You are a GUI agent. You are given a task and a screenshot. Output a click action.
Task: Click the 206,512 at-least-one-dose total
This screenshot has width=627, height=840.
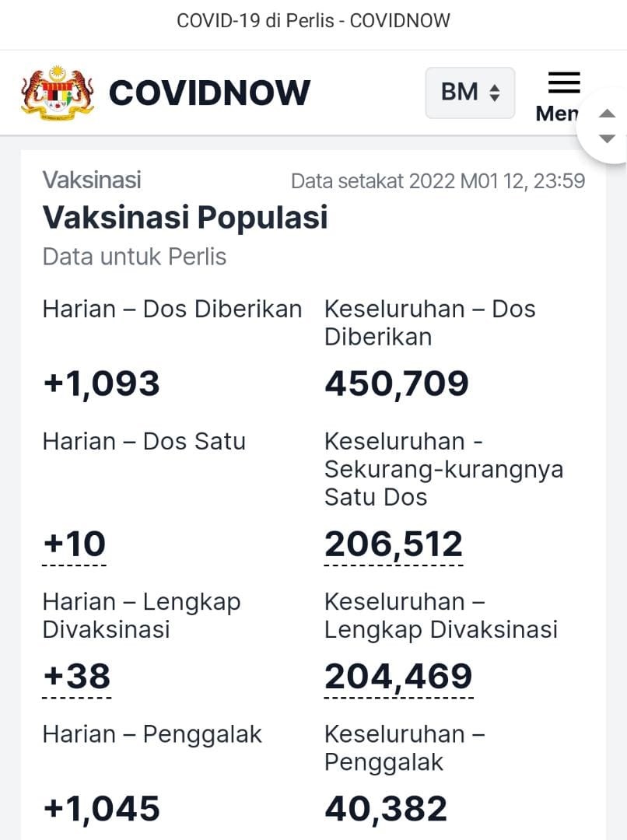pyautogui.click(x=394, y=544)
